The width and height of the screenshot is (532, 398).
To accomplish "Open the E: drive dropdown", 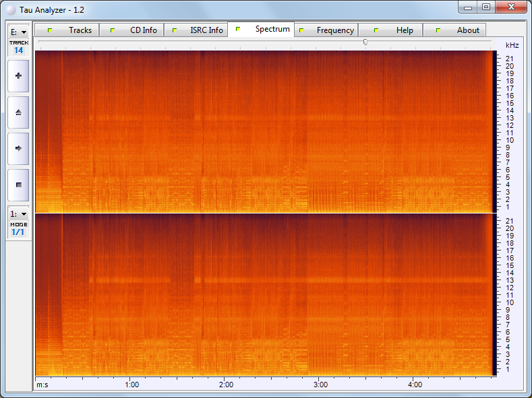I will click(x=18, y=32).
